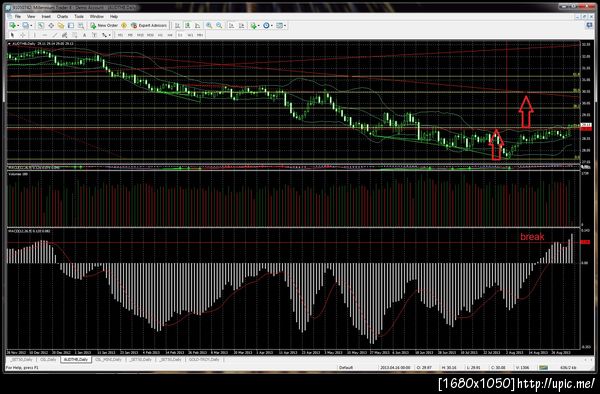Open the Insert menu
Viewport: 600px width, 394px height.
[x=46, y=16]
